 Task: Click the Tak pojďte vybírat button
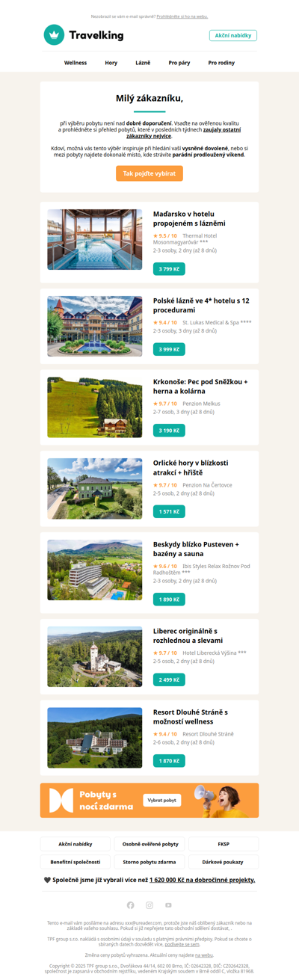click(x=149, y=173)
